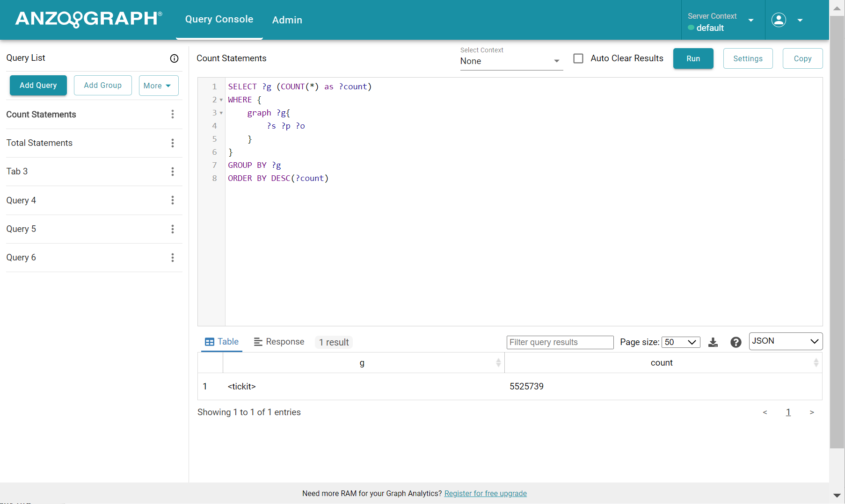This screenshot has height=504, width=845.
Task: Click the help question mark icon
Action: point(736,342)
